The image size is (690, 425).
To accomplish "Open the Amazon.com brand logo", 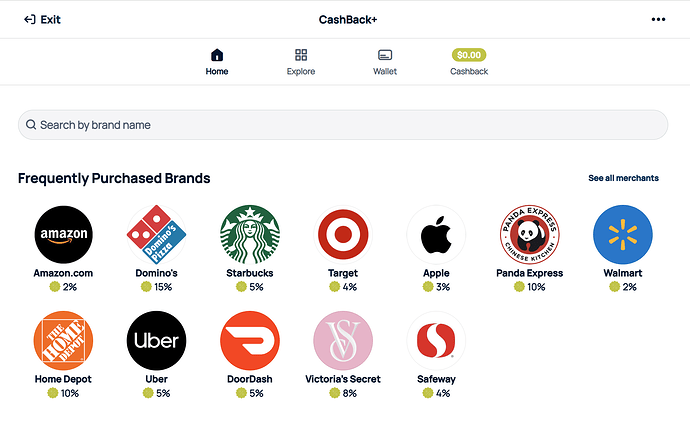I will click(63, 234).
